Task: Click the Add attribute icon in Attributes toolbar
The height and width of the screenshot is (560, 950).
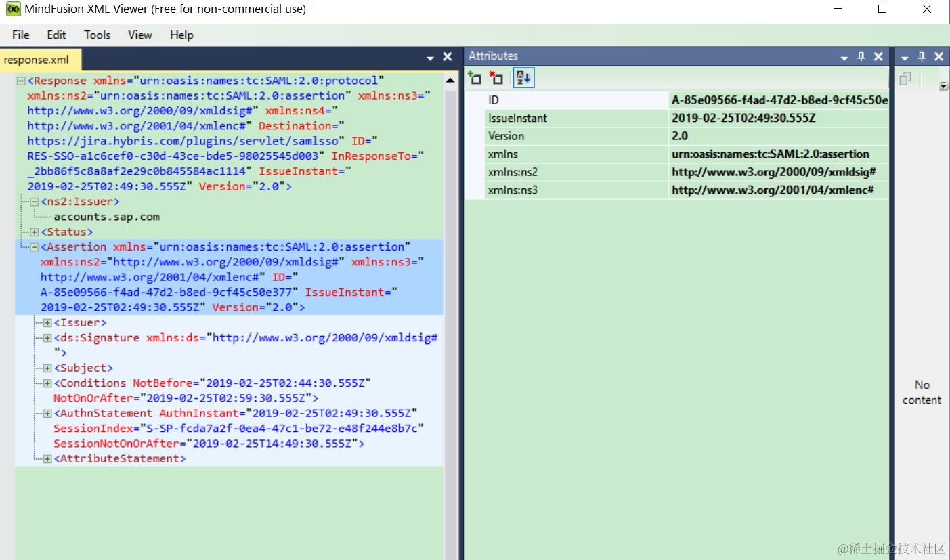Action: pos(475,78)
